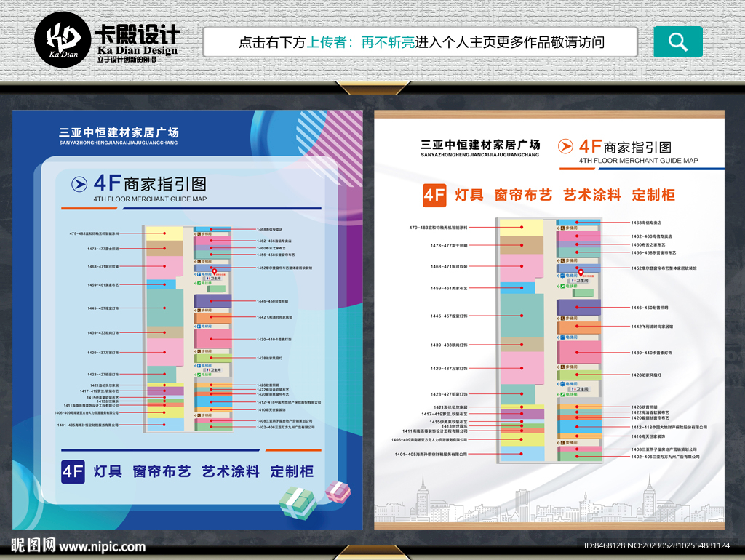Click the 三亚中恒建材家居广场 heading on left poster
The image size is (745, 560).
pyautogui.click(x=119, y=132)
